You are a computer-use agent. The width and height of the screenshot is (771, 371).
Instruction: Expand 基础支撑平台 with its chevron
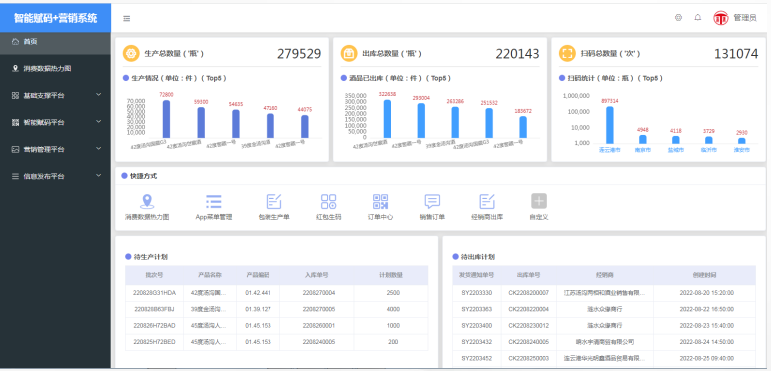pyautogui.click(x=98, y=95)
